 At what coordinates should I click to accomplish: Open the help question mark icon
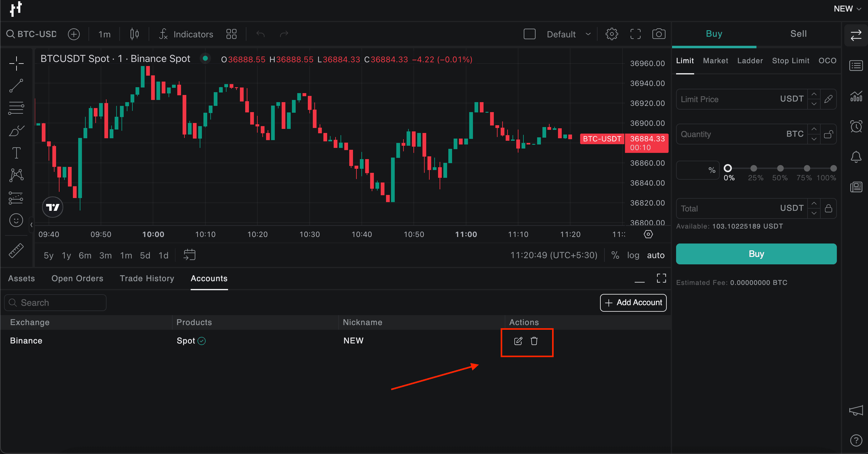point(856,441)
